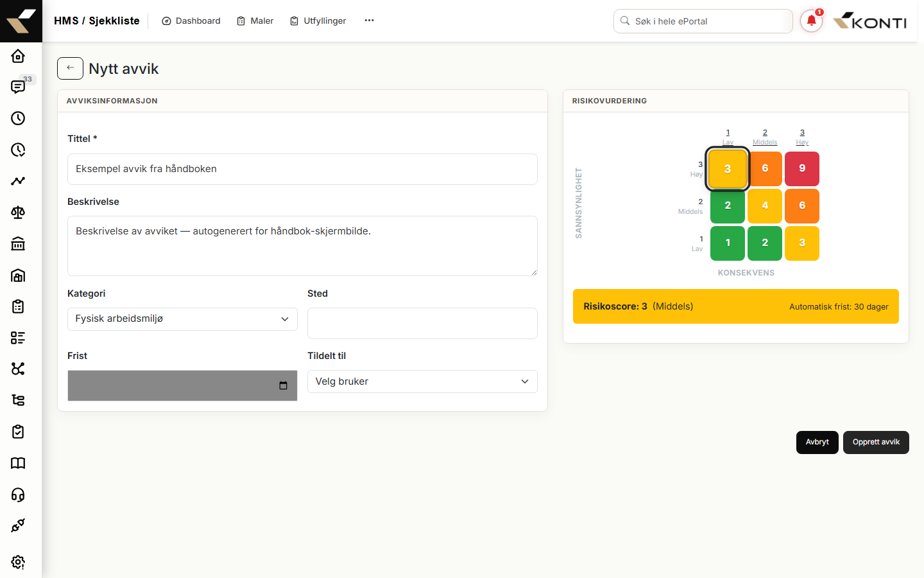
Task: Click the Konti logo in top-left corner
Action: [21, 21]
